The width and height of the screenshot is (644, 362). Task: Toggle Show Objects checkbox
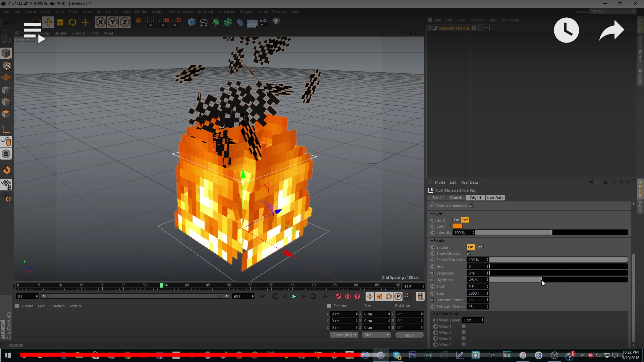pos(469,253)
